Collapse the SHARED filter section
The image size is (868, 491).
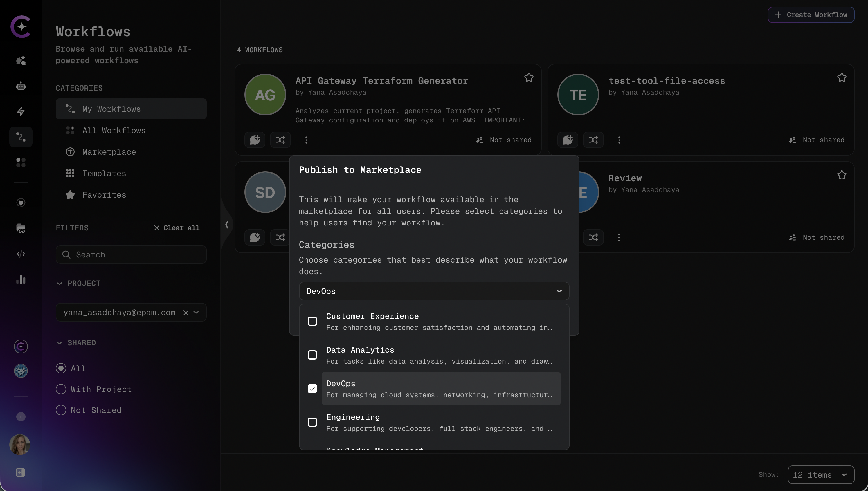click(60, 343)
